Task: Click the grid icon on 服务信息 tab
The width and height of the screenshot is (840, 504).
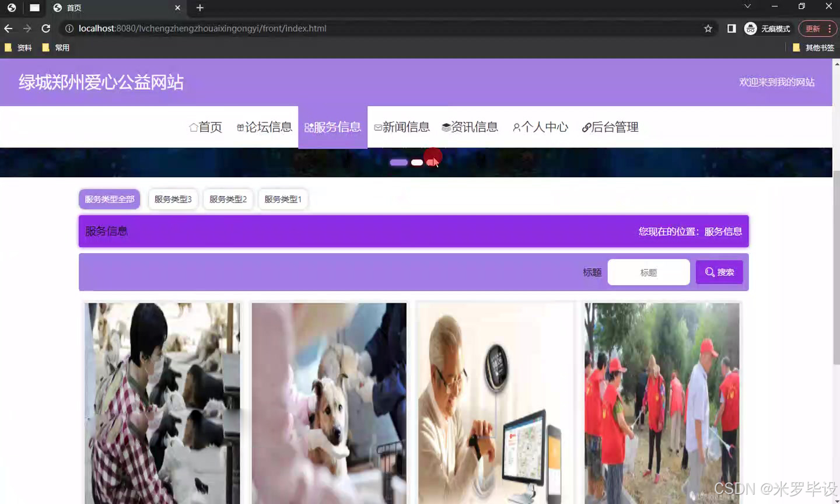Action: point(308,127)
